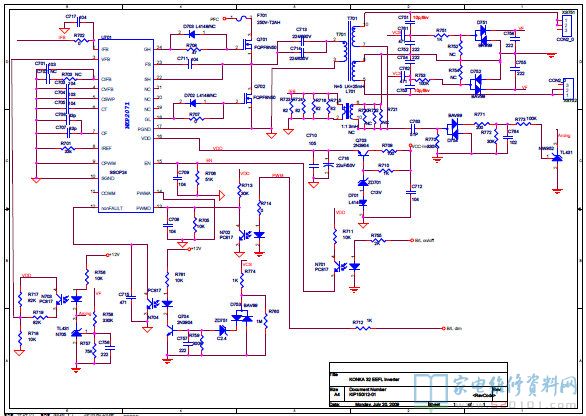Select the R713 30K resistor
586x416 pixels.
240,191
